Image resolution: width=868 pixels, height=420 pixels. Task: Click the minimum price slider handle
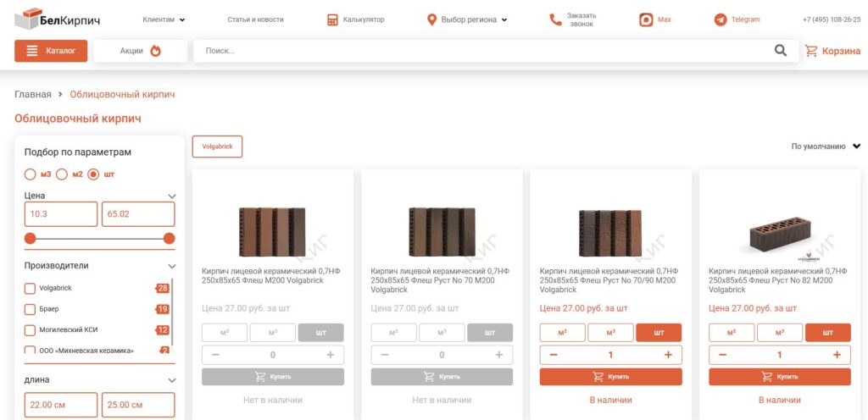[x=30, y=239]
